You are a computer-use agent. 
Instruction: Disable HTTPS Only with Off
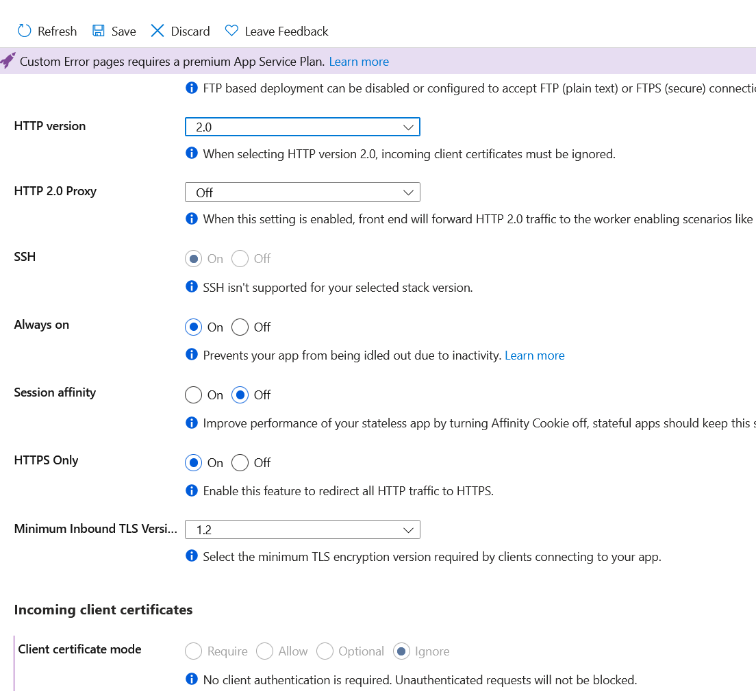pos(240,463)
